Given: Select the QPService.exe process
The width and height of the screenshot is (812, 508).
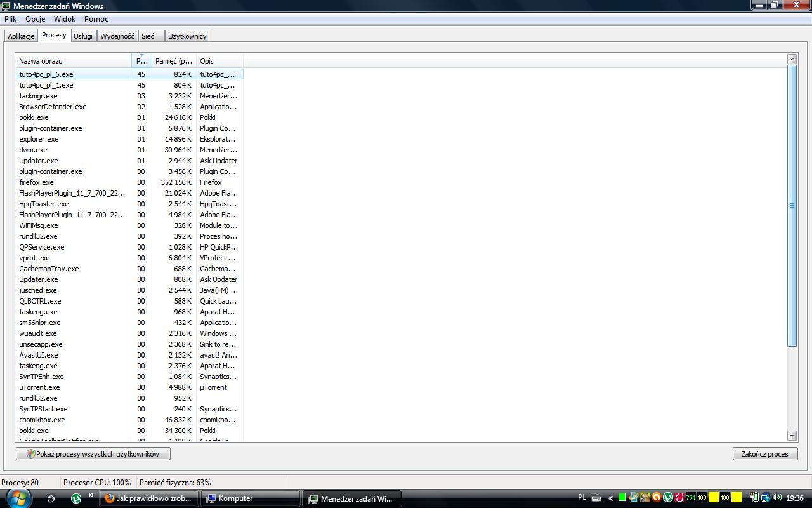Looking at the screenshot, I should pyautogui.click(x=129, y=247).
